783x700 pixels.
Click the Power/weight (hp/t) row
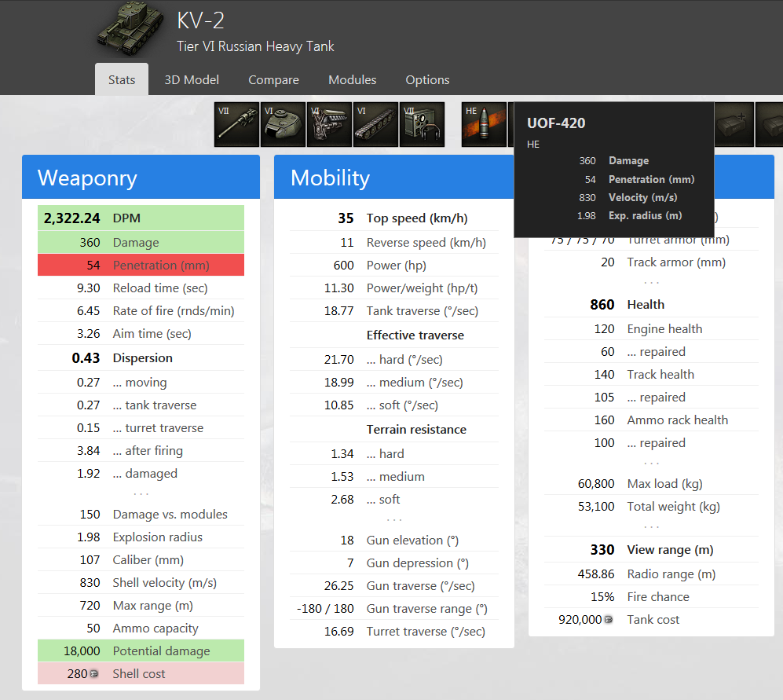pos(394,288)
